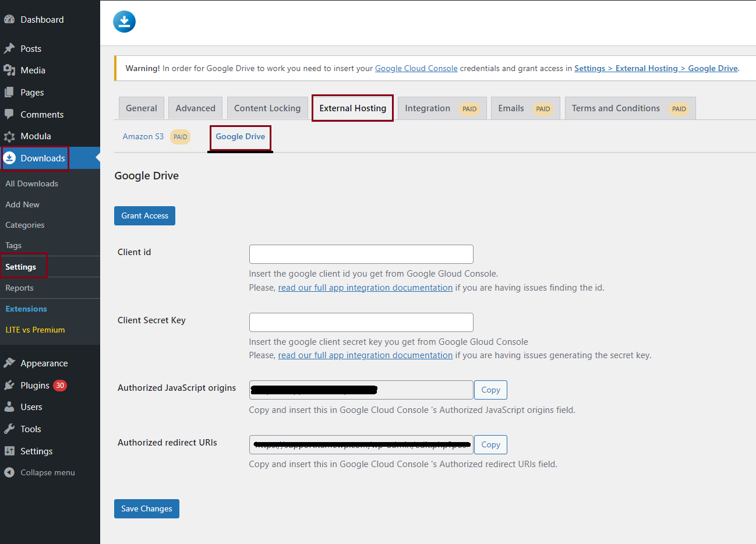Open LITE vs Premium link
This screenshot has width=756, height=544.
[35, 330]
